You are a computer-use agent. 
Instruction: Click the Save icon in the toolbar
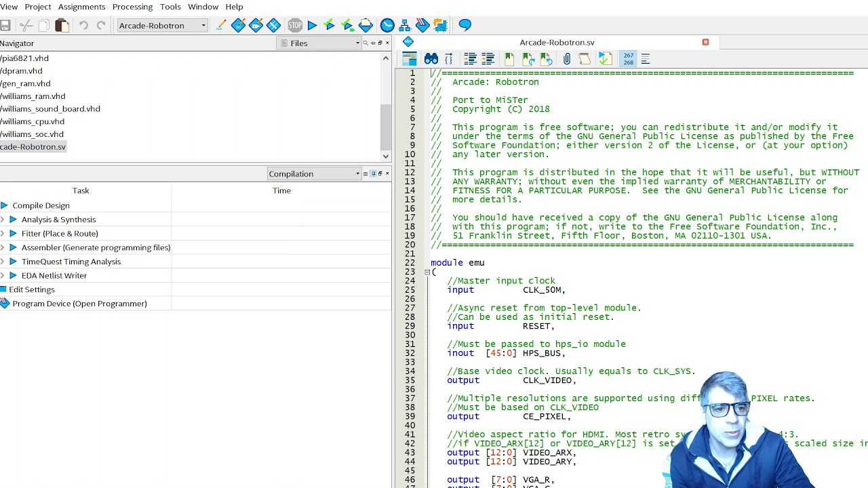pos(5,26)
